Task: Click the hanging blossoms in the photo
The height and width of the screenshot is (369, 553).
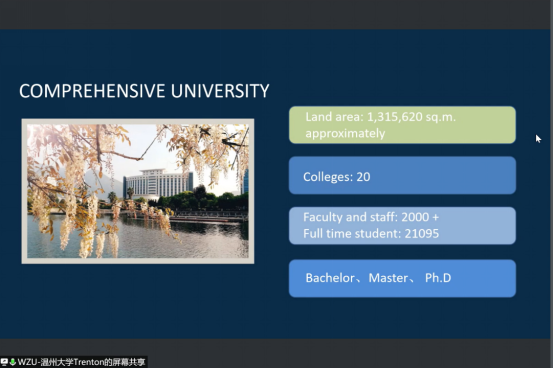Action: coord(71,198)
